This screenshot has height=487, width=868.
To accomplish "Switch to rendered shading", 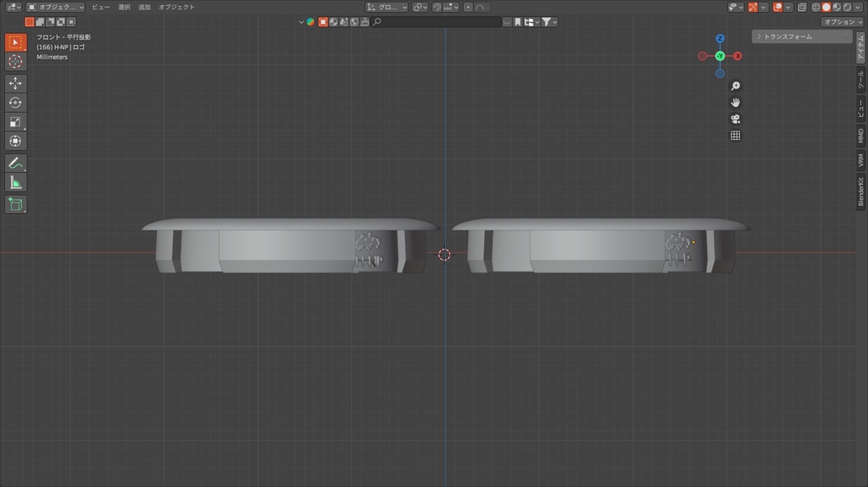I will tap(847, 7).
